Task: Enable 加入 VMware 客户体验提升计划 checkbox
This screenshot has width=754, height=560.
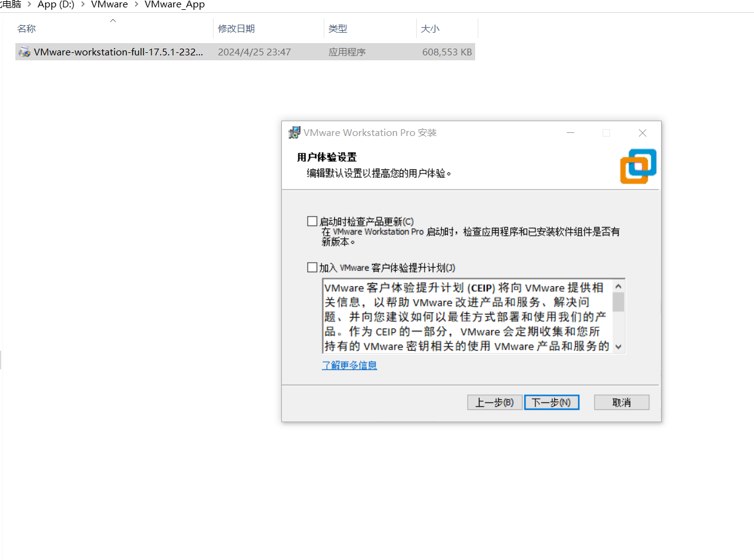Action: click(x=312, y=268)
